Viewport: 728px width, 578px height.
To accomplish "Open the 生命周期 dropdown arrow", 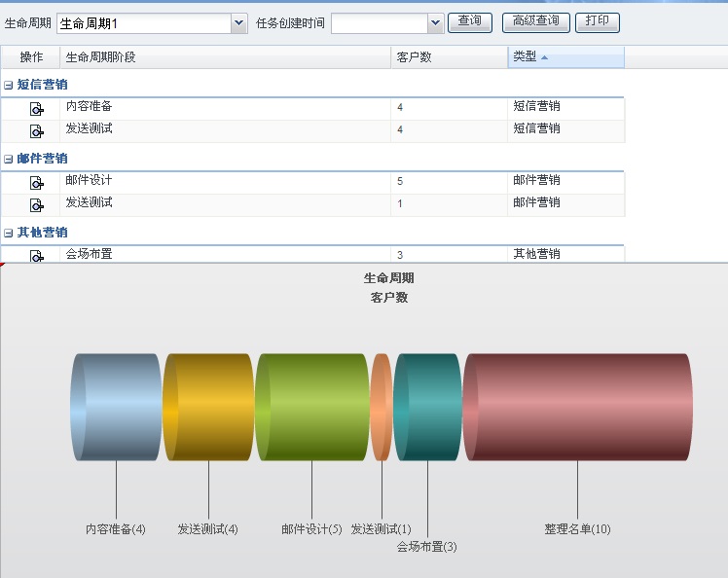I will (238, 22).
